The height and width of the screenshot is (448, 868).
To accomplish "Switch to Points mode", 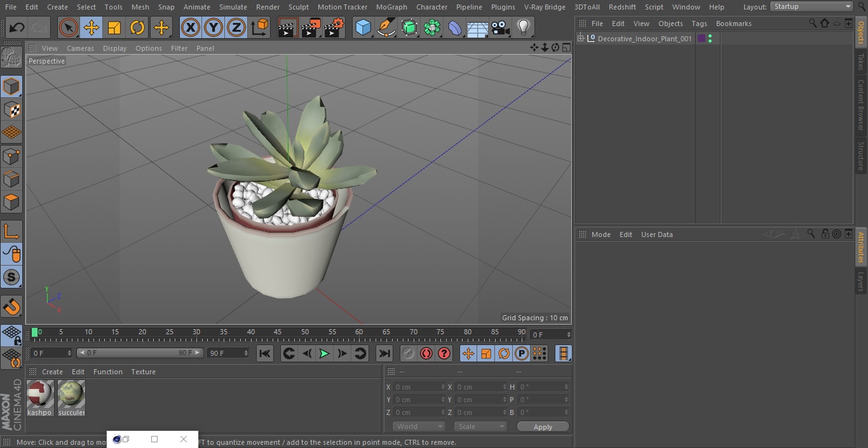I will [x=11, y=156].
